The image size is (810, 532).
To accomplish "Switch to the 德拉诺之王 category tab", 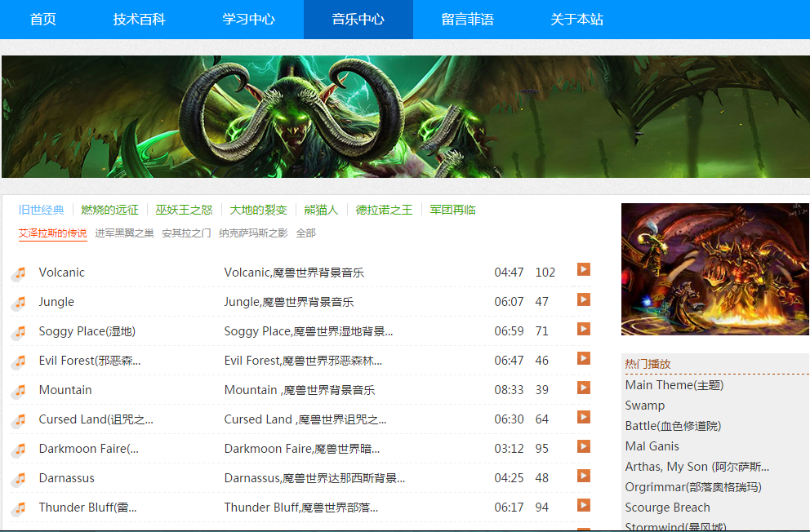I will click(384, 210).
